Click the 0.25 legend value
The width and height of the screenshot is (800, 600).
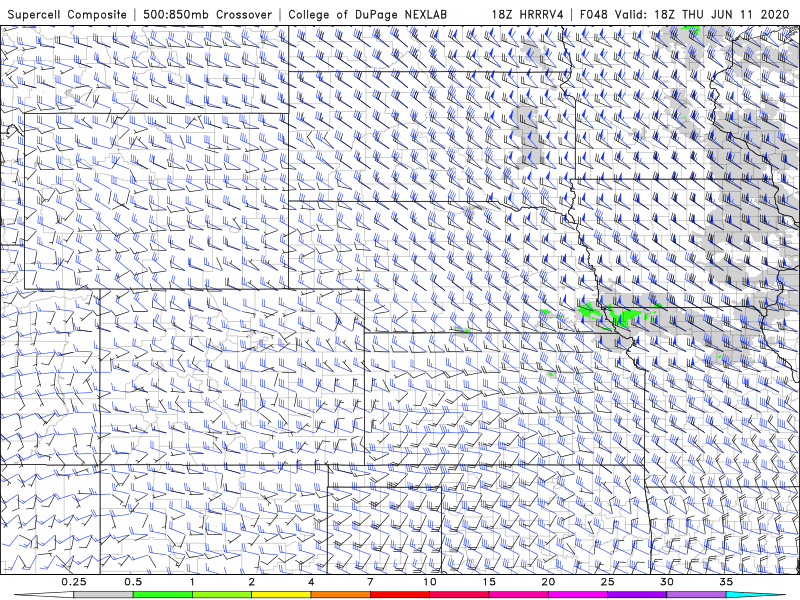(73, 582)
